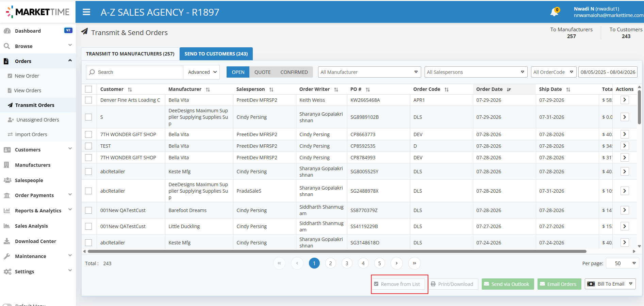Sort by PO # column arrows
The height and width of the screenshot is (306, 644).
pos(368,90)
